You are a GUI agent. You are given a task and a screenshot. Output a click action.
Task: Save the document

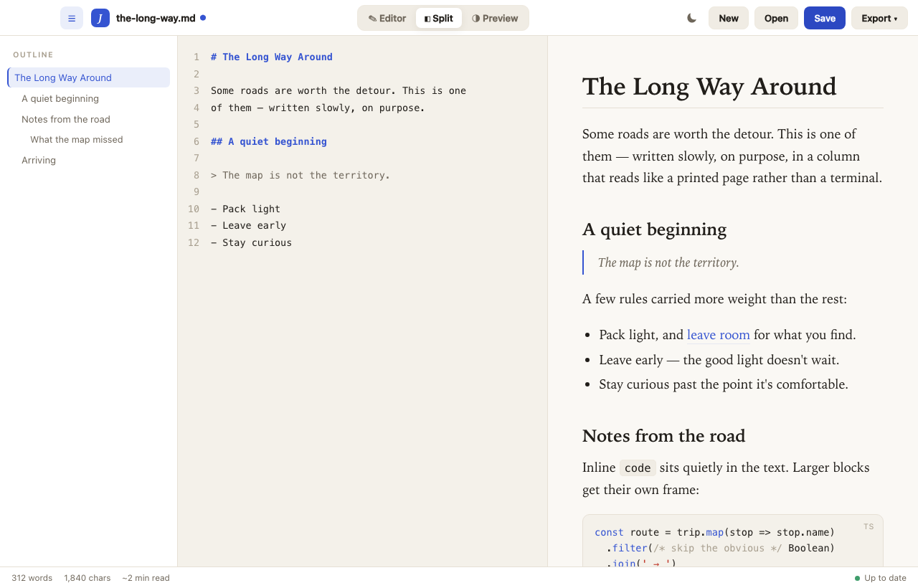(x=825, y=18)
